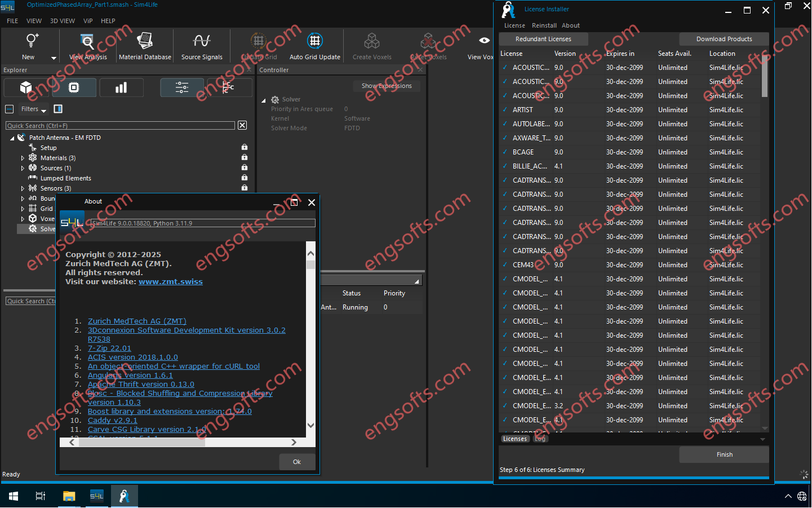Image resolution: width=812 pixels, height=508 pixels.
Task: Click the Show Expressions button
Action: (387, 86)
